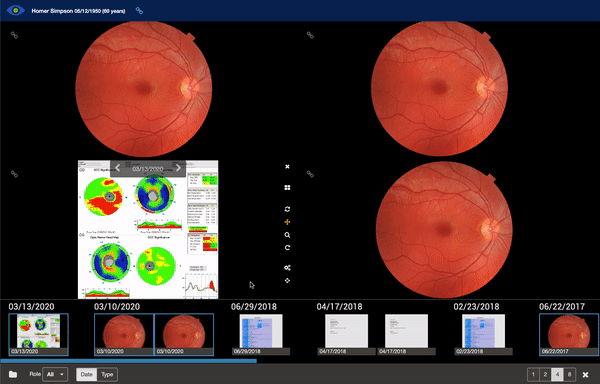Switch sorting to Date
Screen dimensions: 600x384
(x=86, y=374)
